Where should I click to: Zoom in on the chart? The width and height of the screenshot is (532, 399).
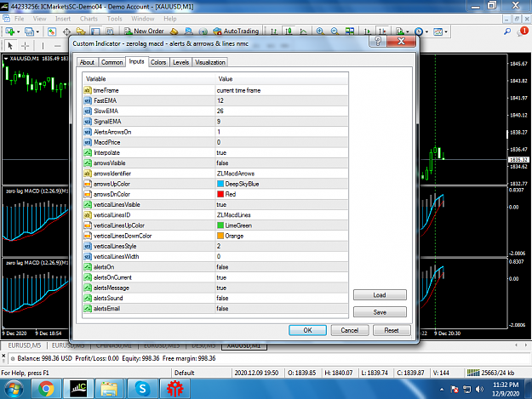319,31
